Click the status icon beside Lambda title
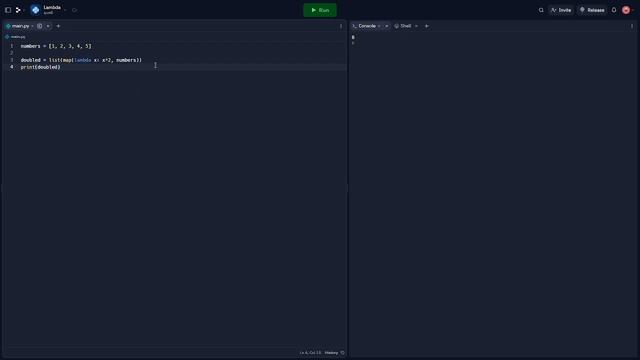This screenshot has height=360, width=640. pos(74,10)
